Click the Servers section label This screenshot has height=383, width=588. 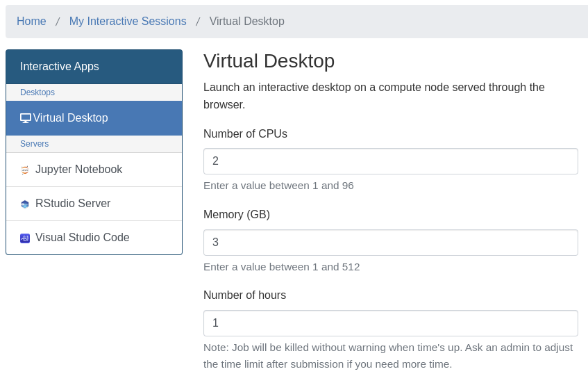click(x=35, y=144)
